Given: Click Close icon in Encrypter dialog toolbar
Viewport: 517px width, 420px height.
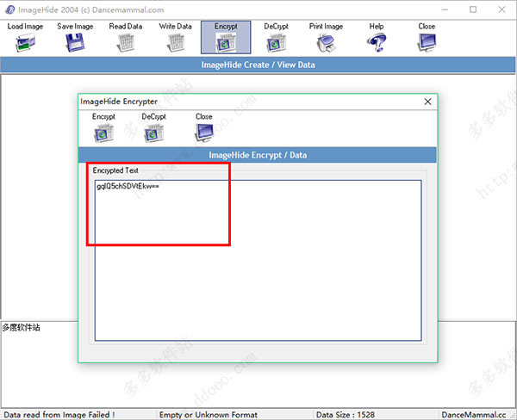Looking at the screenshot, I should coord(204,133).
